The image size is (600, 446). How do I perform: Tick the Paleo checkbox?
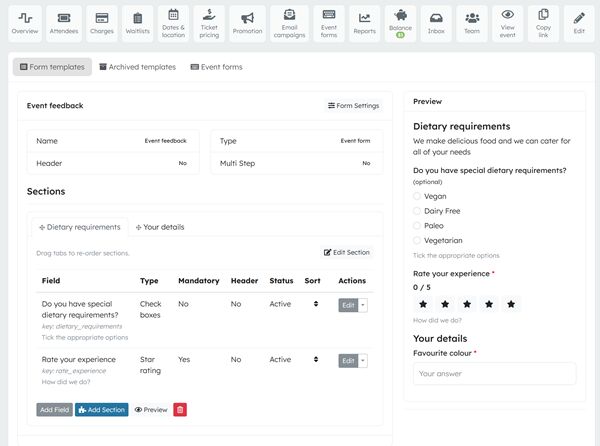[x=417, y=226]
